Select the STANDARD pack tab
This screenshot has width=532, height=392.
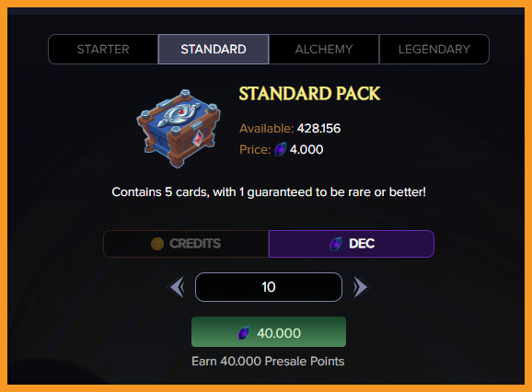214,49
